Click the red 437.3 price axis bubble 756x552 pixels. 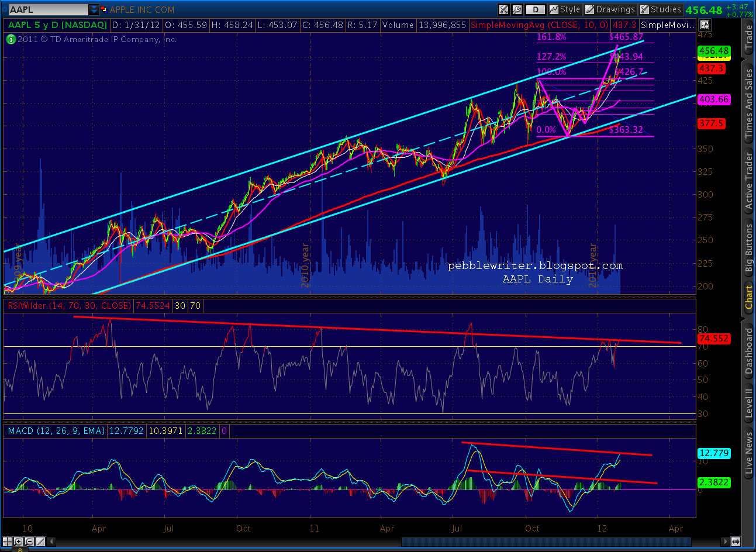click(711, 68)
